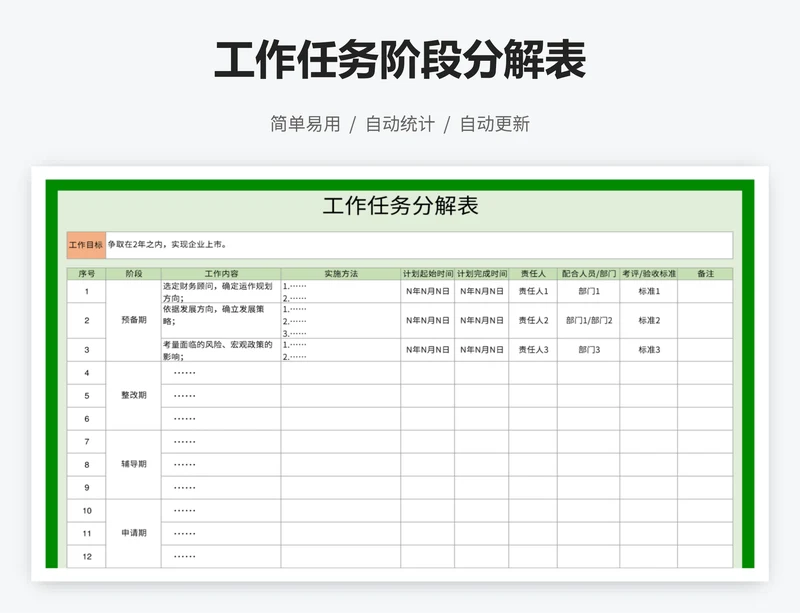Screen dimensions: 800x613
Task: Select the row number 9 cell
Action: [x=86, y=488]
